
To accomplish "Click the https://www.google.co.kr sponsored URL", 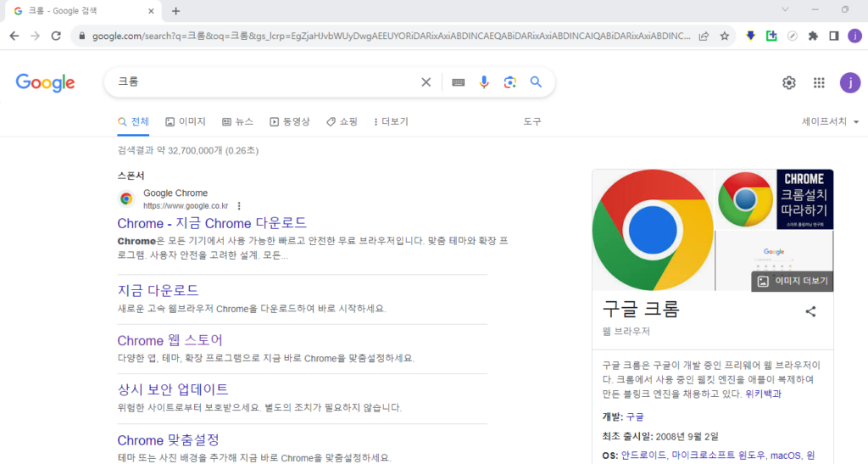I will [186, 206].
